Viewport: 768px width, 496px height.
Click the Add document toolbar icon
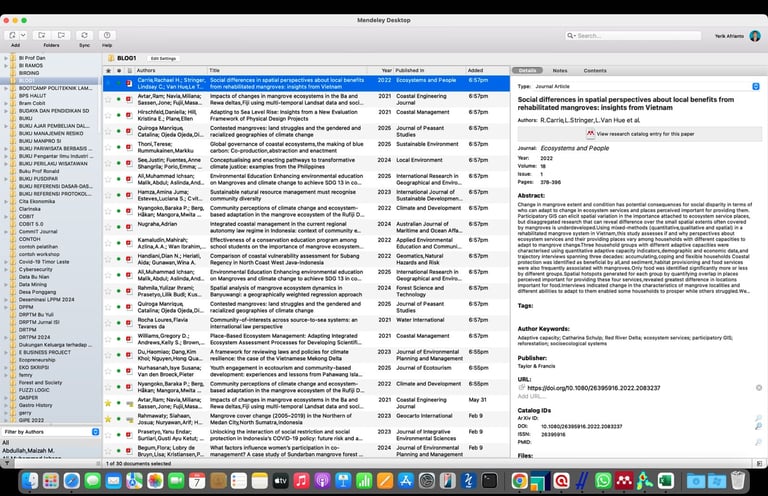click(12, 35)
